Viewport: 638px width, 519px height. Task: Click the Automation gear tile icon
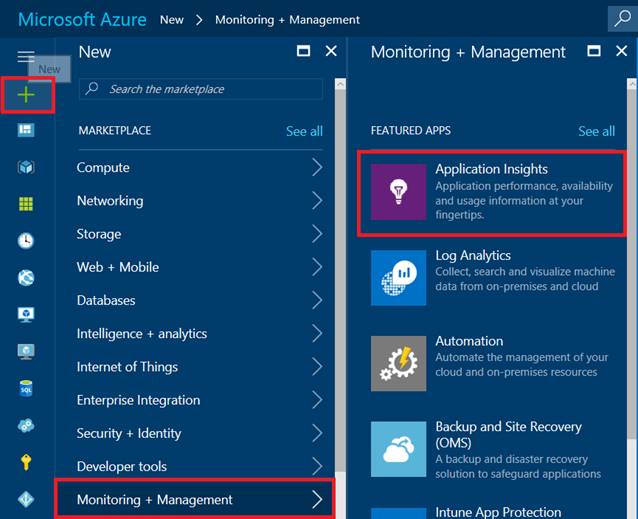398,363
